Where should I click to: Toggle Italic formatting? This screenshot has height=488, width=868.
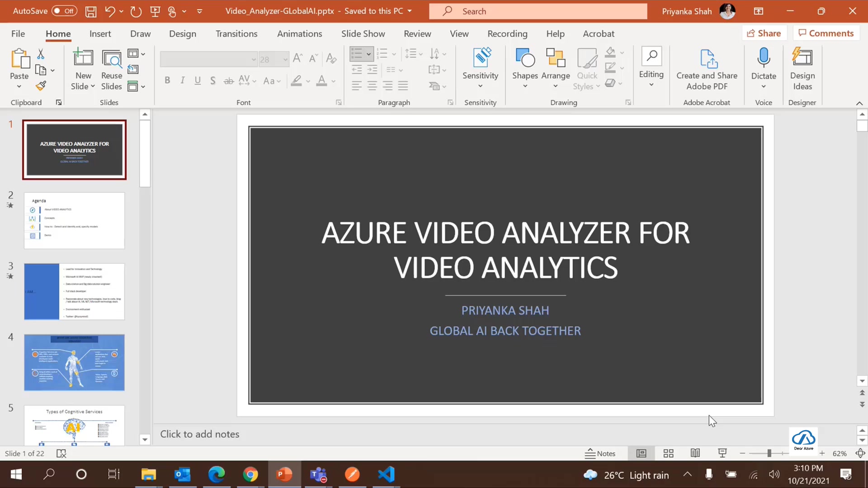coord(183,80)
